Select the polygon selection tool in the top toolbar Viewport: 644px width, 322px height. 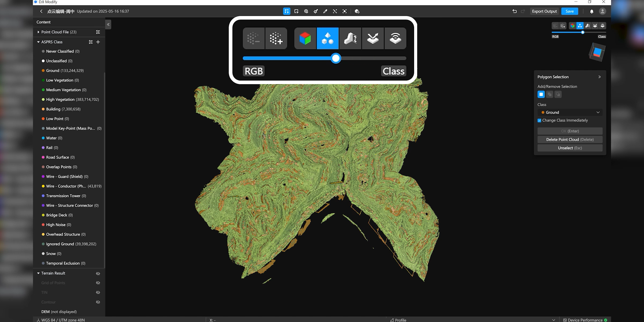(x=287, y=11)
